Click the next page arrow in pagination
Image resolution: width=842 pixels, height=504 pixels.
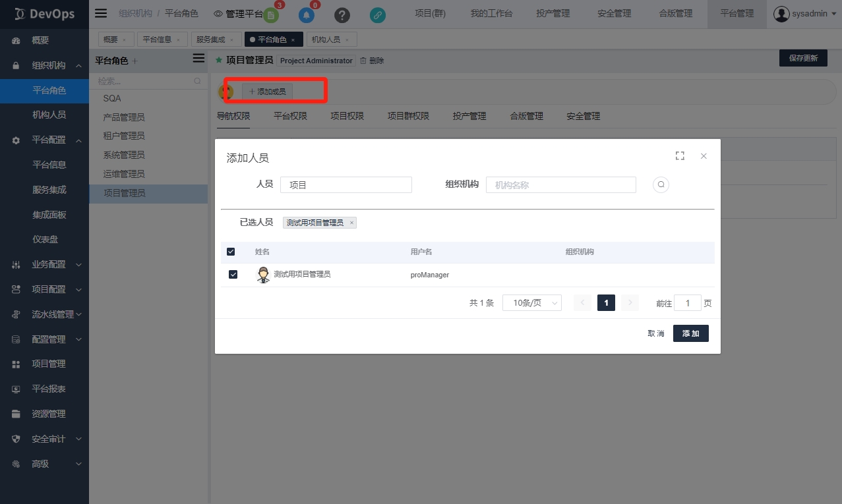pos(630,302)
